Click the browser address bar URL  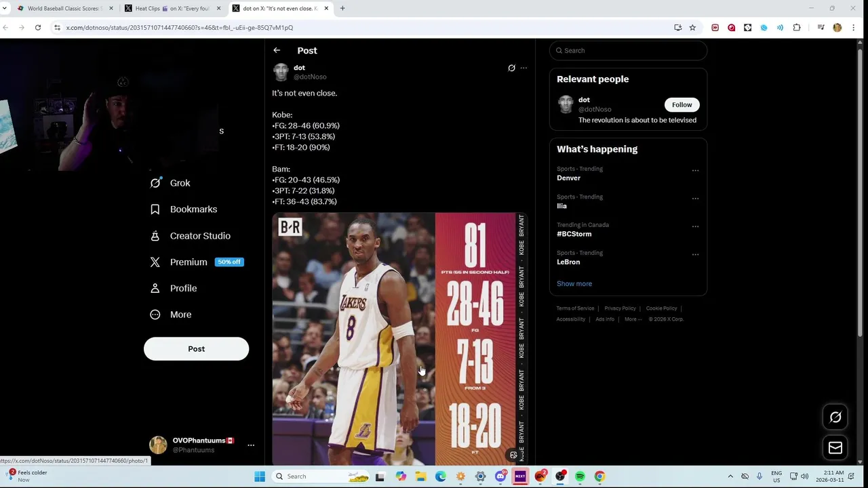pyautogui.click(x=180, y=28)
